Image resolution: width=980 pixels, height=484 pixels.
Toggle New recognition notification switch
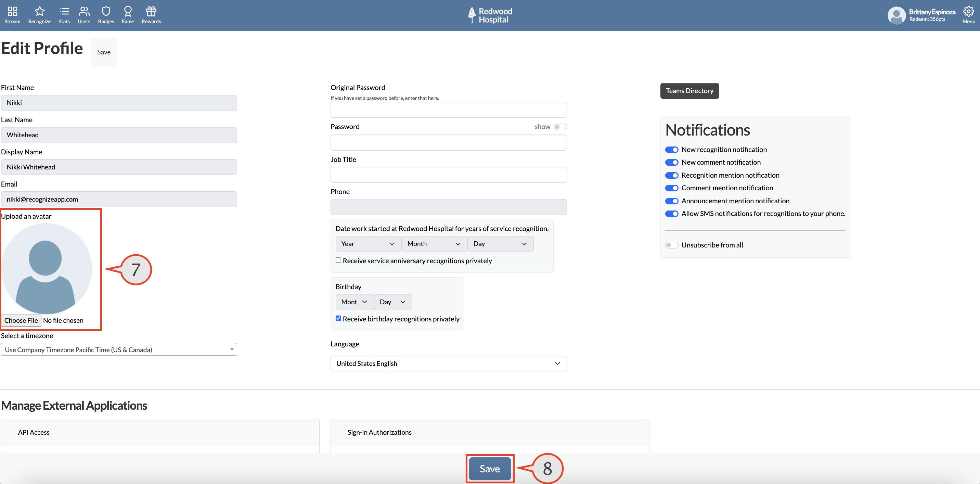[671, 150]
